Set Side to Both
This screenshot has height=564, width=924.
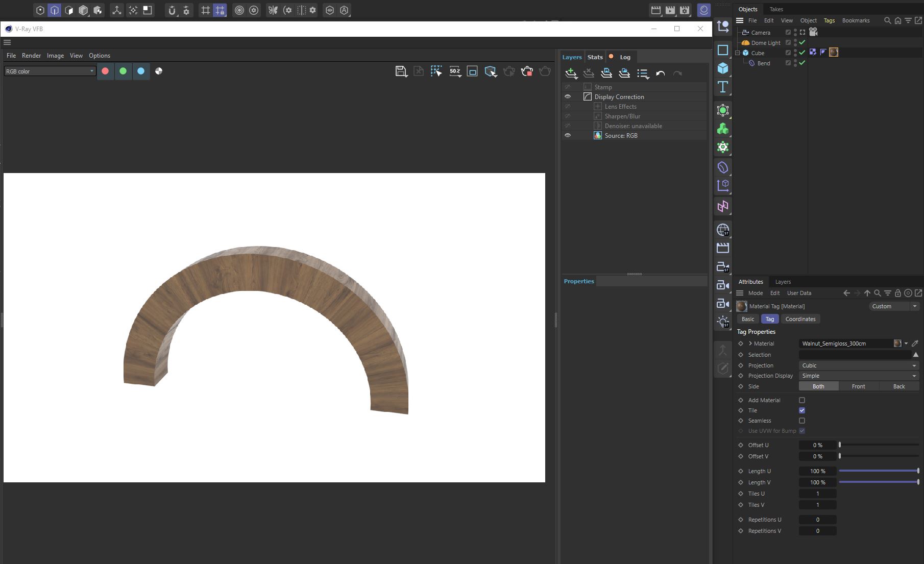point(818,386)
